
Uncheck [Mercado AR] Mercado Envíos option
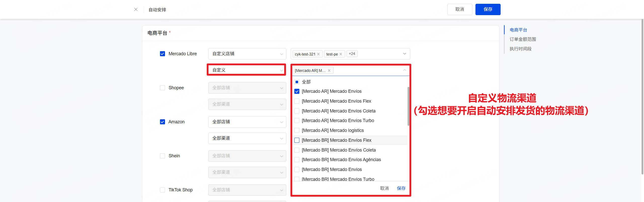297,91
